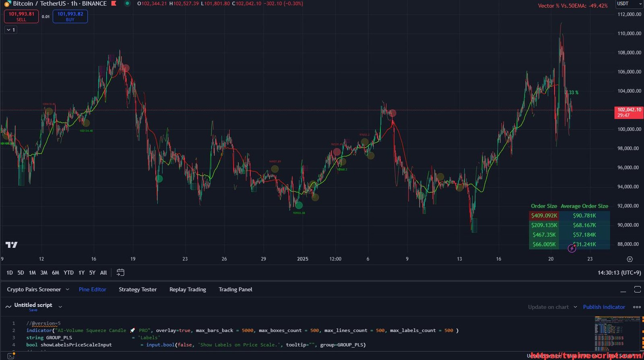Switch to the Strategy Tester tab
Screen dimensions: 644x360
(138, 290)
